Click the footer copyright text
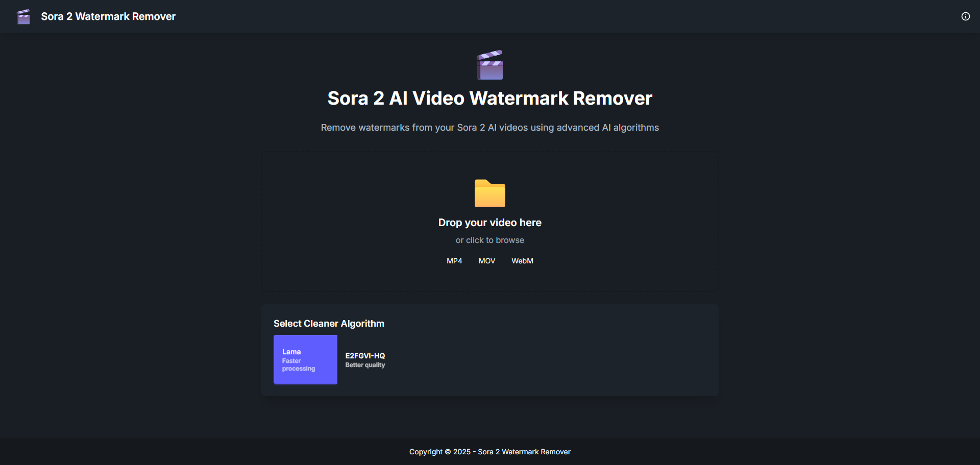This screenshot has width=980, height=465. (489, 452)
